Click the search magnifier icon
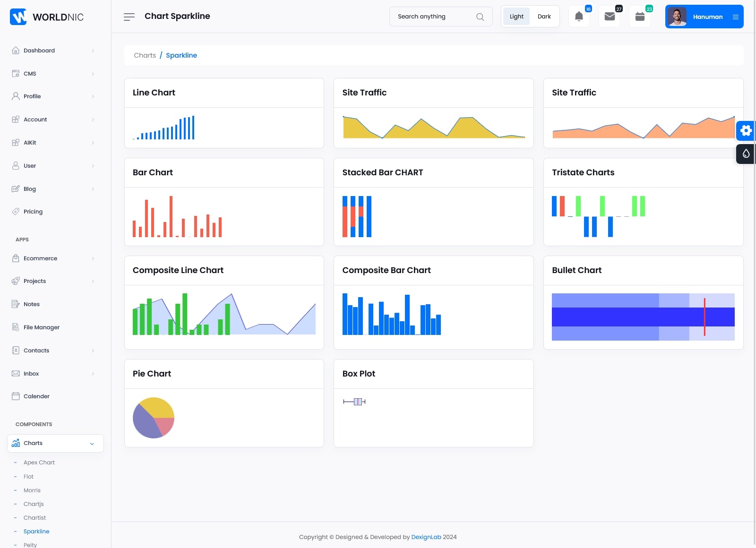 click(x=480, y=17)
